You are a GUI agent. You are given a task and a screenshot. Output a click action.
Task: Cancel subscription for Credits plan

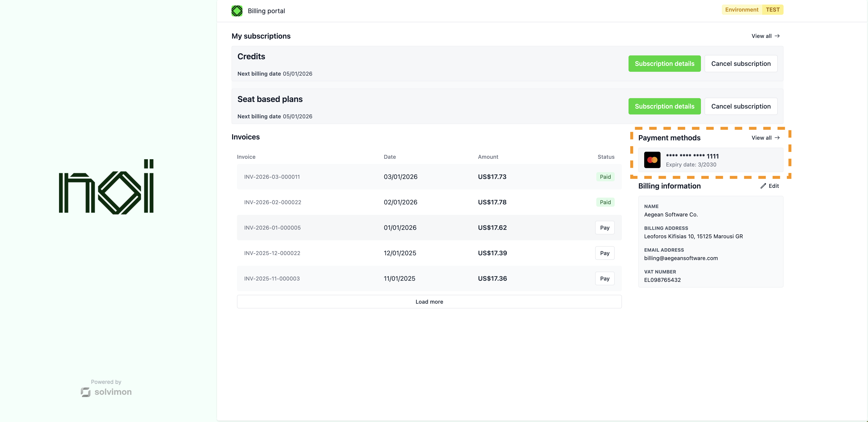click(741, 64)
